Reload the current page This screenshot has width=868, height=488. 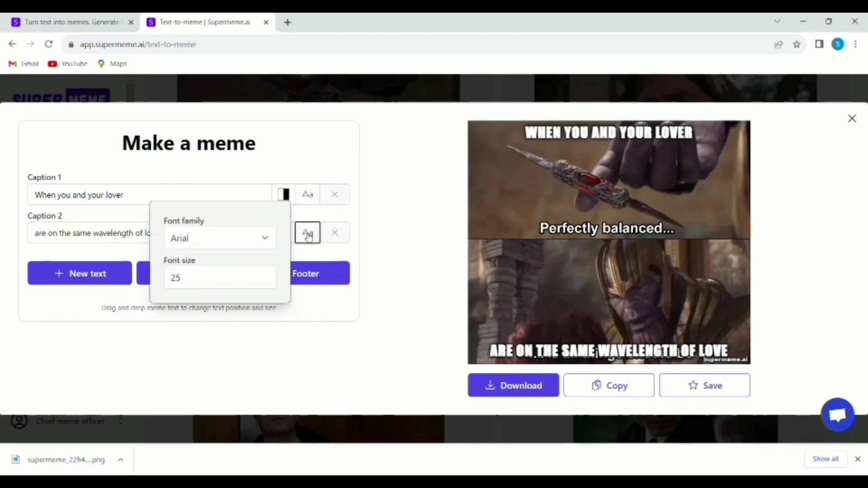point(49,44)
